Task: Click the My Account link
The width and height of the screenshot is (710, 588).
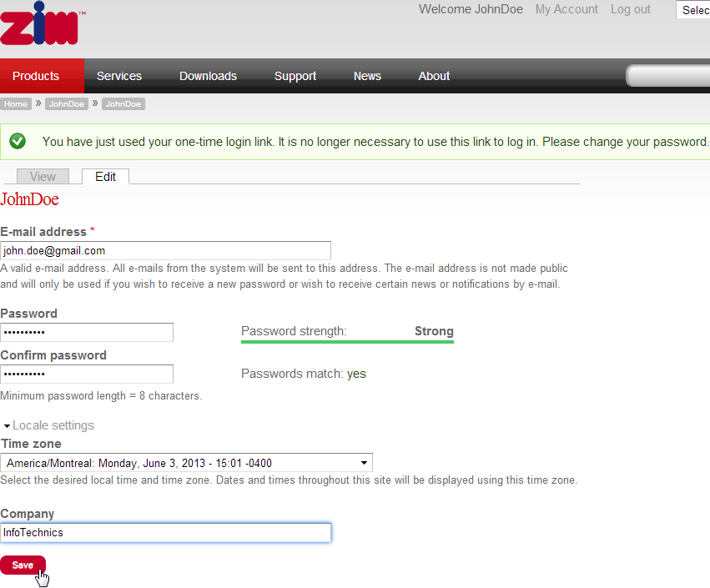Action: 566,9
